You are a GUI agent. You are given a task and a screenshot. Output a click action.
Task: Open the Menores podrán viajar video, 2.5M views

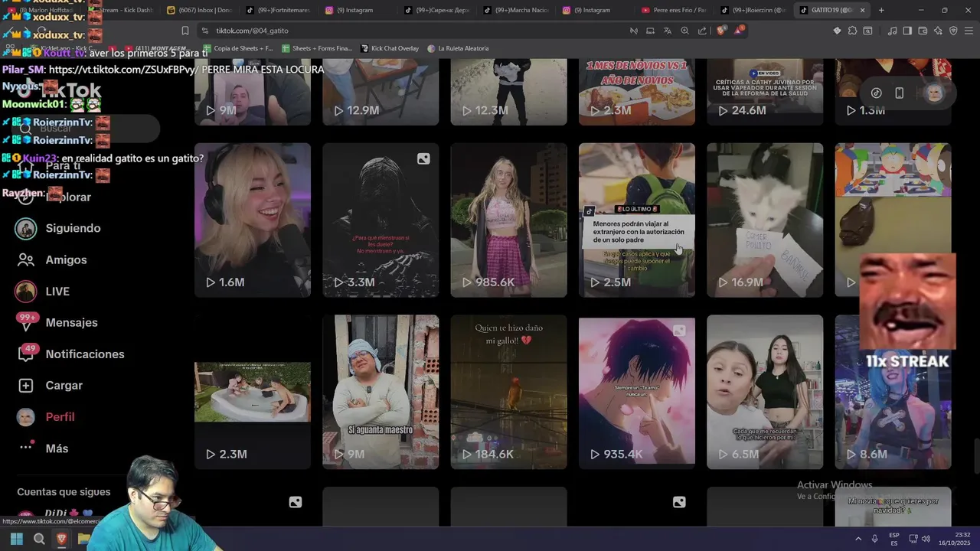pyautogui.click(x=637, y=220)
